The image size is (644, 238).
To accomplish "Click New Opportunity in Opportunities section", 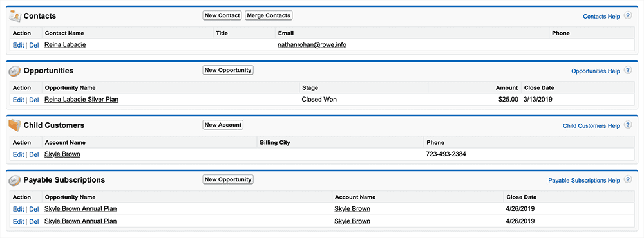I will tap(228, 70).
